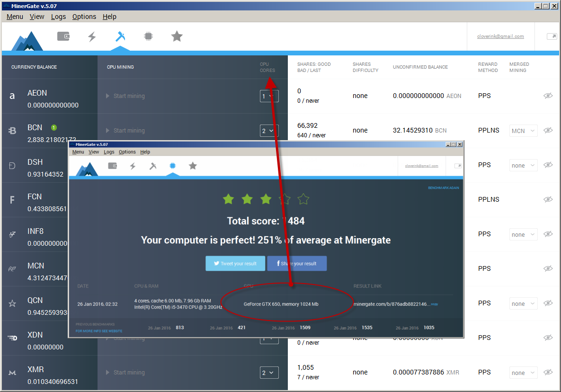
Task: Click XDN currency icon
Action: (x=12, y=338)
